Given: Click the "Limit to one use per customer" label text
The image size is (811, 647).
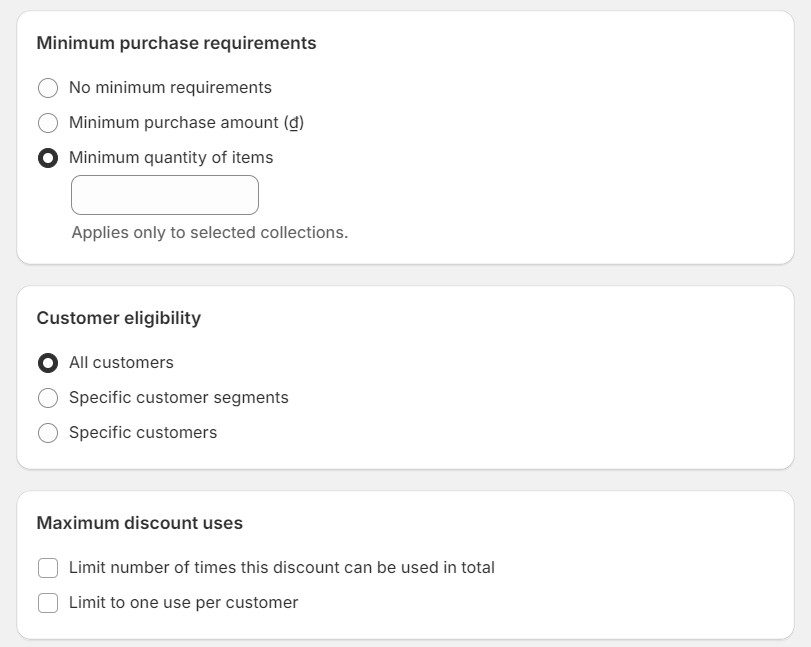Looking at the screenshot, I should point(183,603).
